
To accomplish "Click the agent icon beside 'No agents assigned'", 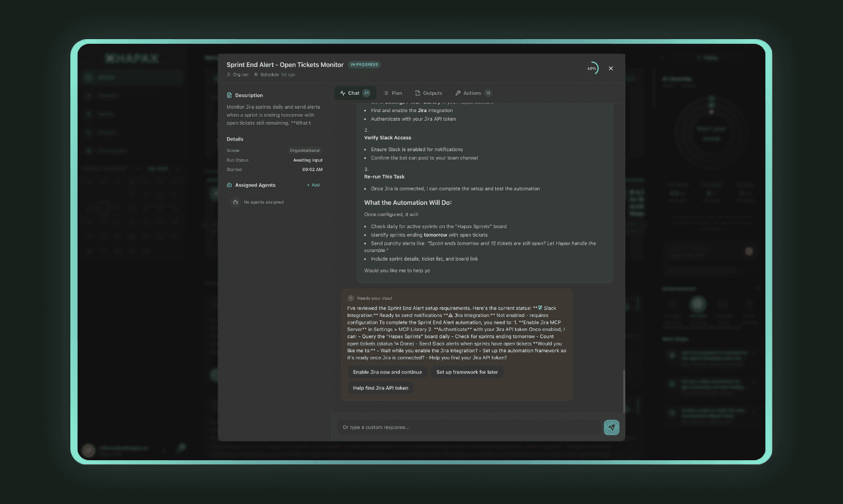I will tap(235, 202).
